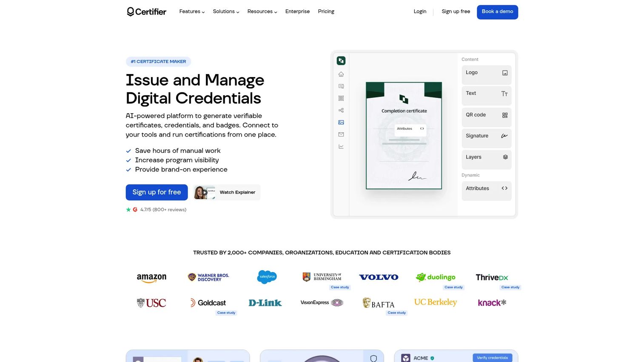The height and width of the screenshot is (362, 644).
Task: Select the image icon in the editor sidebar
Action: click(x=341, y=123)
